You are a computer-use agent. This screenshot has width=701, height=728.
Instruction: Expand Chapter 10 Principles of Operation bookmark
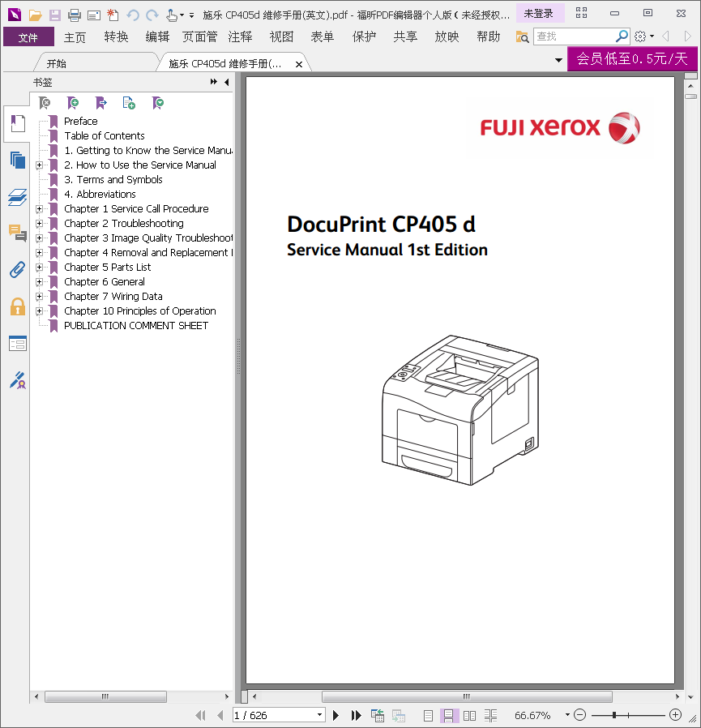pos(40,311)
